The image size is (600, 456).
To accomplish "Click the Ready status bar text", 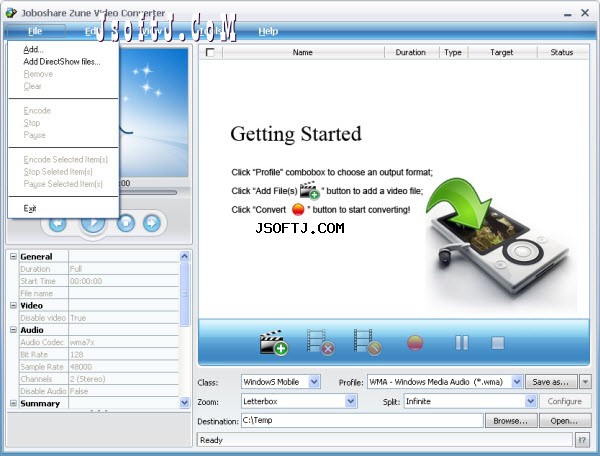I will tap(211, 440).
